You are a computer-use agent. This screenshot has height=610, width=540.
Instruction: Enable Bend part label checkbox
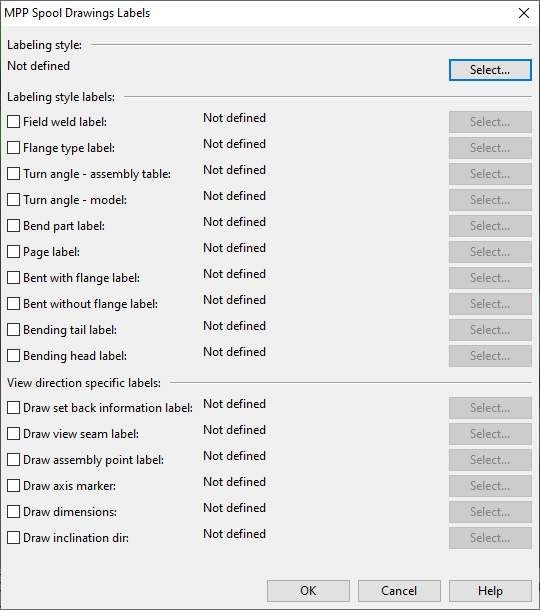[14, 226]
